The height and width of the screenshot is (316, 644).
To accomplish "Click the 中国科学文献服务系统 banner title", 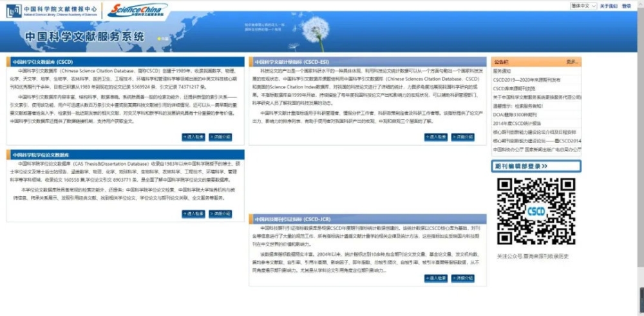I will [x=84, y=36].
